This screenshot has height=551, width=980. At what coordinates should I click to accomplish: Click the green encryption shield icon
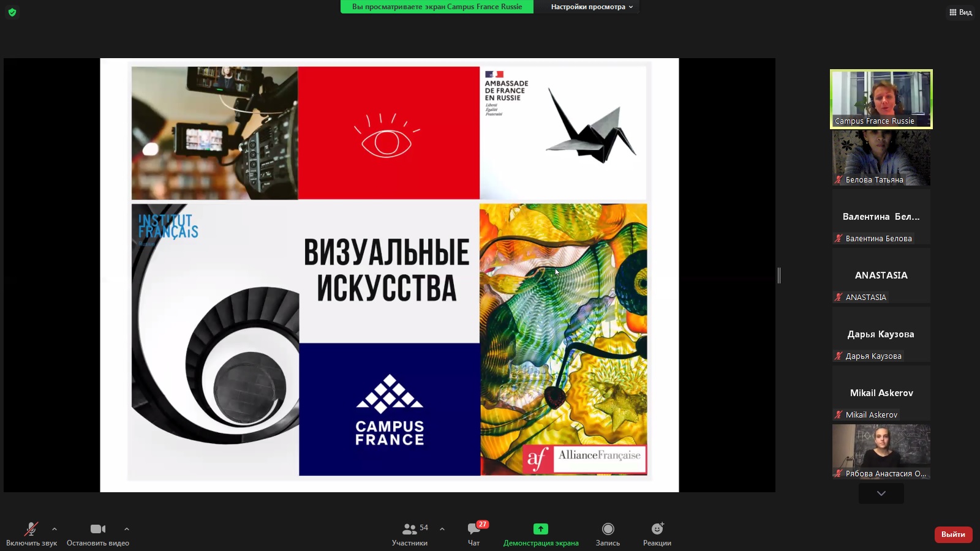[x=12, y=12]
